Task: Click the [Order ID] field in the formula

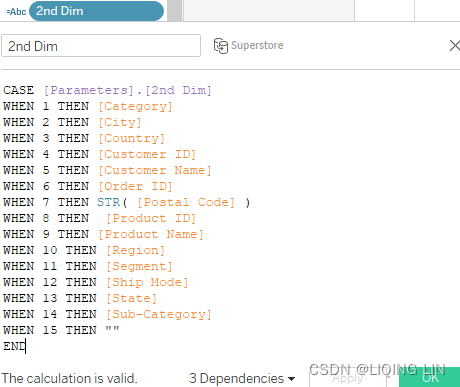Action: coord(135,186)
